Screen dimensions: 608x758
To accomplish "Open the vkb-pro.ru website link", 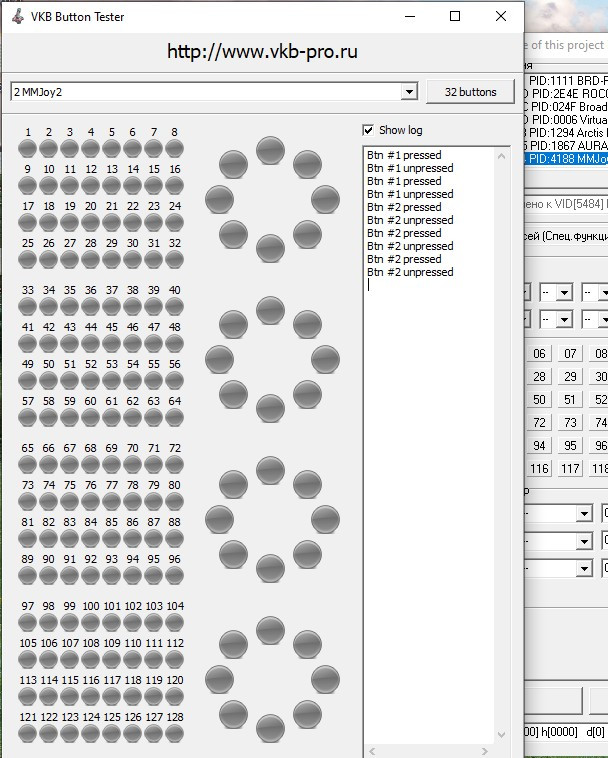I will pos(262,51).
